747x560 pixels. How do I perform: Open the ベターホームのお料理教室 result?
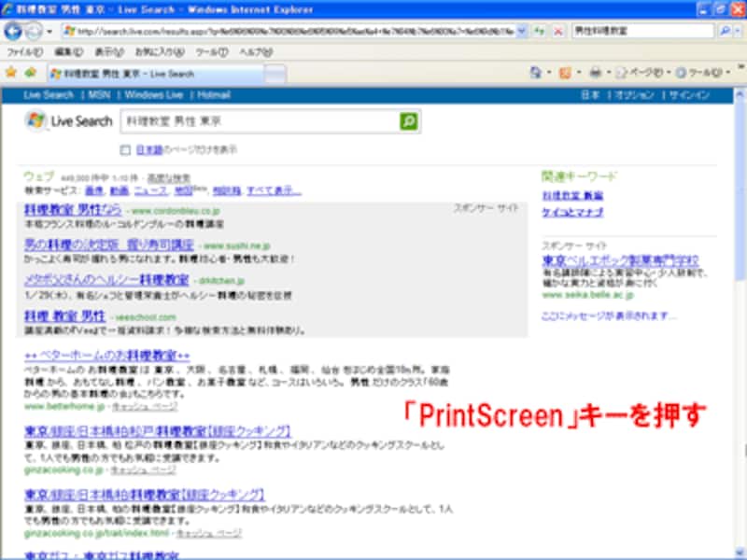107,356
